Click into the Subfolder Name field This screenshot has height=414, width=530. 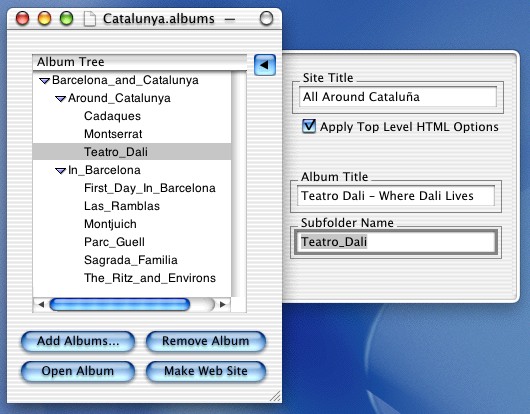click(396, 242)
